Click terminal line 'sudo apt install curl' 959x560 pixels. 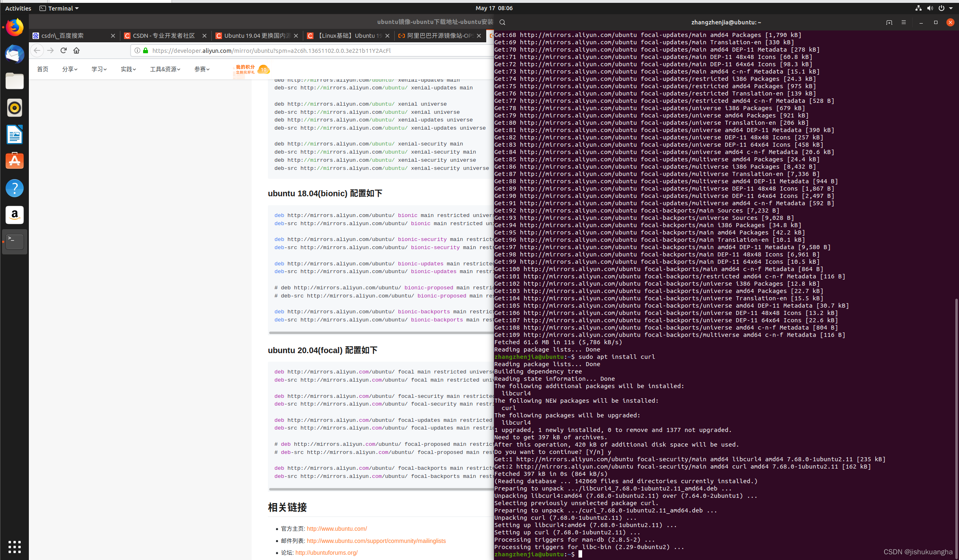tap(617, 357)
